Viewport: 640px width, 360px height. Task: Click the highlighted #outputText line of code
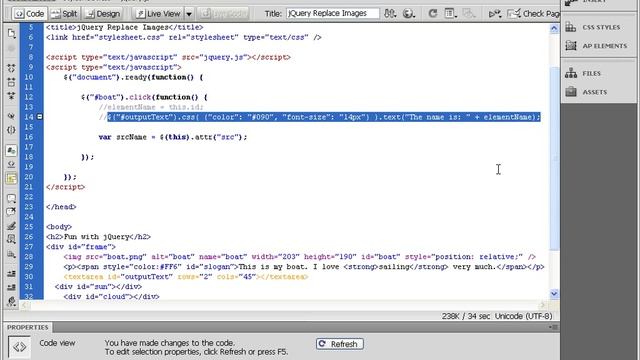[324, 117]
